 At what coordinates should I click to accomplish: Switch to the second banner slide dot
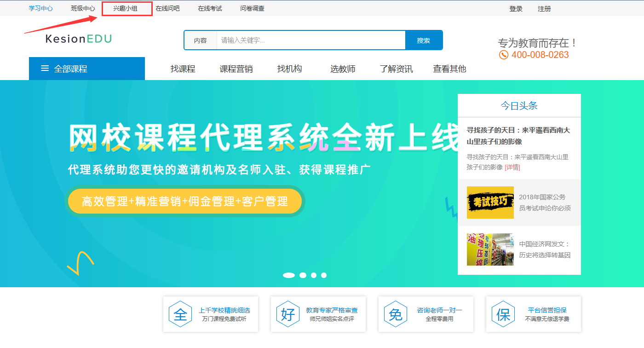pos(303,275)
